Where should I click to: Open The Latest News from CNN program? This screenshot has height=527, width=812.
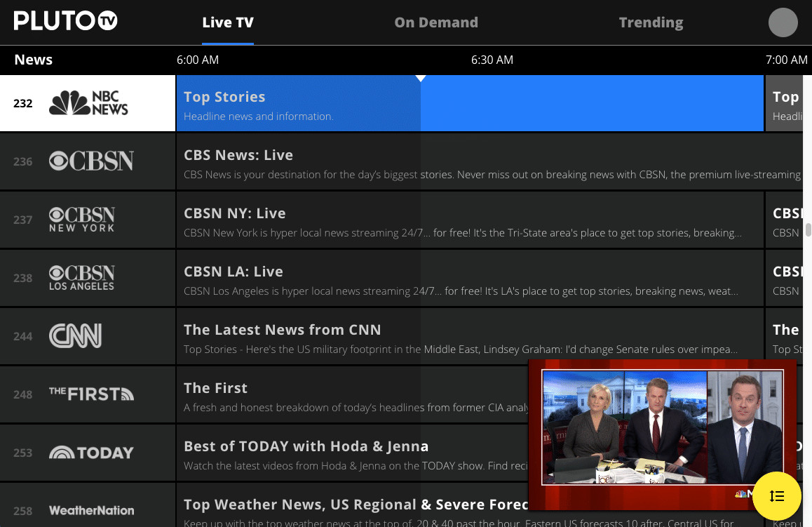[470, 336]
